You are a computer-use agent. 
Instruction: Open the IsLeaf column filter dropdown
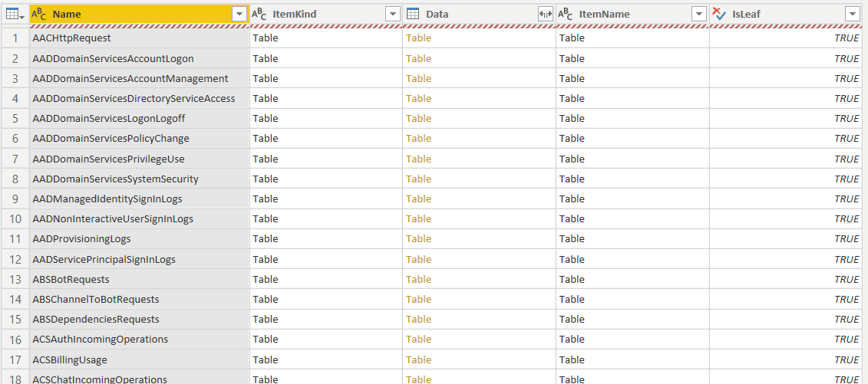click(x=852, y=15)
